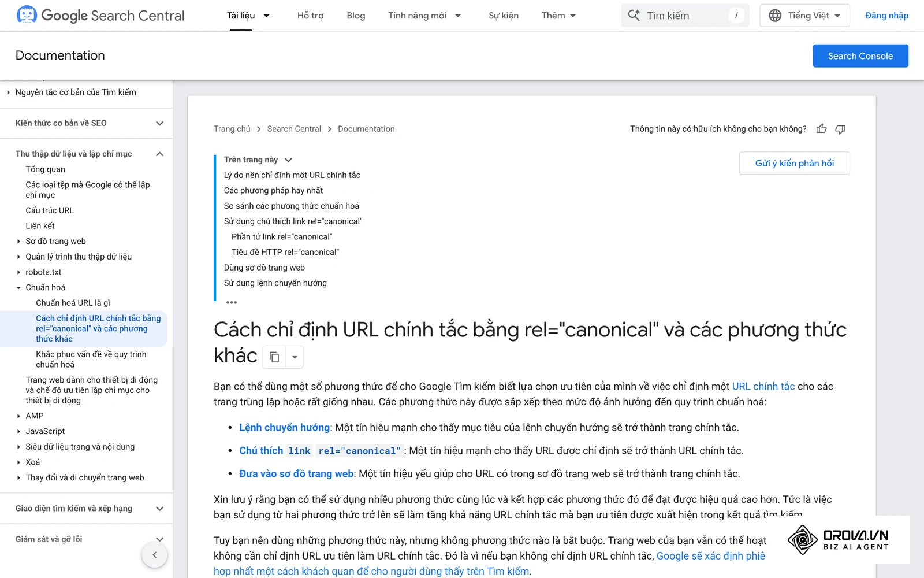Viewport: 924px width, 578px height.
Task: Open the Đưa vào sơ đồ trang web link
Action: (x=296, y=473)
